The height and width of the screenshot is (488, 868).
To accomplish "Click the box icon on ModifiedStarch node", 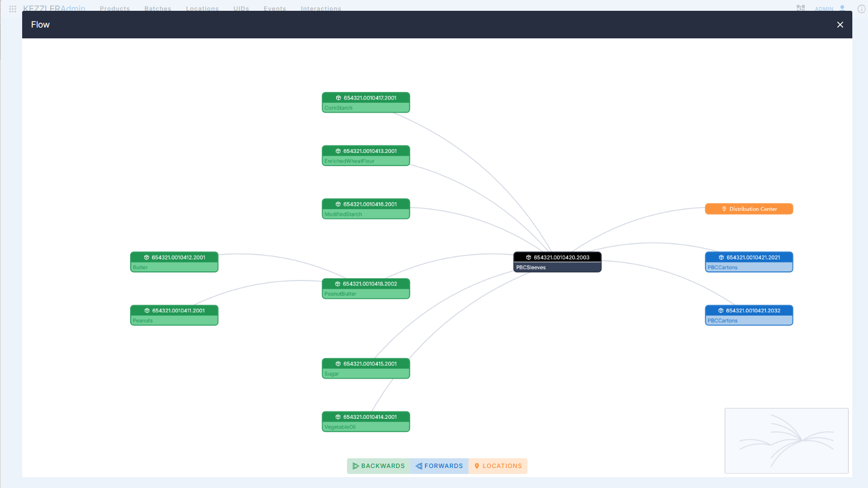I will pos(338,204).
